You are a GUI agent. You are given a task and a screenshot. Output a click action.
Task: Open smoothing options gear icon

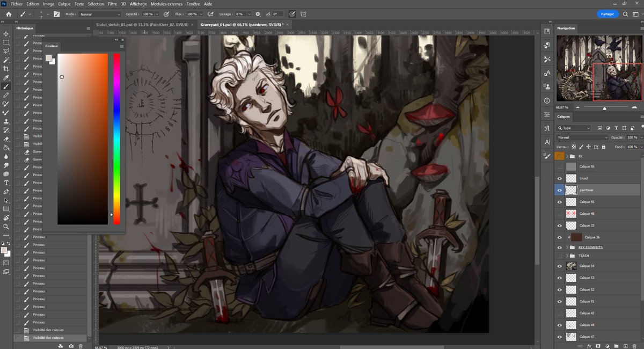click(x=258, y=14)
